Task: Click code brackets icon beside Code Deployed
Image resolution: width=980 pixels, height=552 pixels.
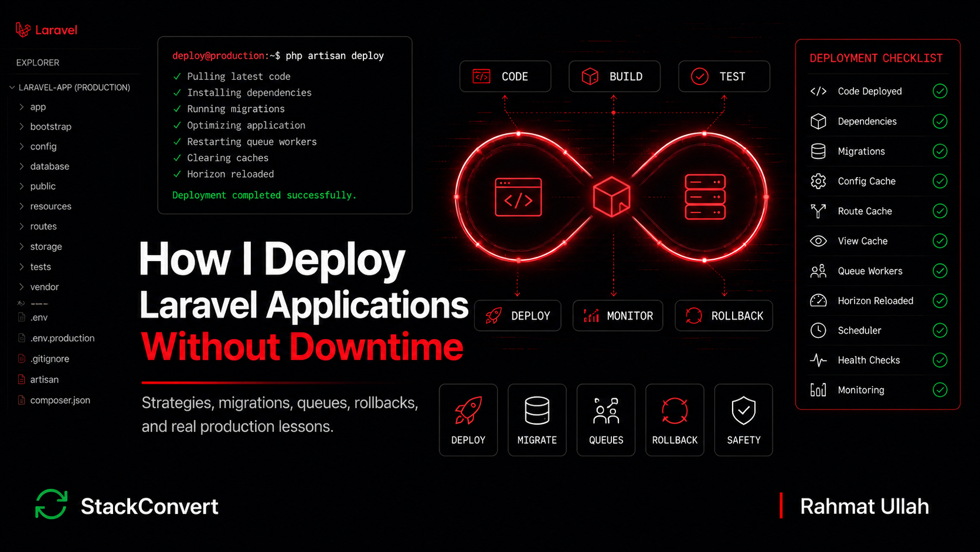Action: tap(818, 91)
